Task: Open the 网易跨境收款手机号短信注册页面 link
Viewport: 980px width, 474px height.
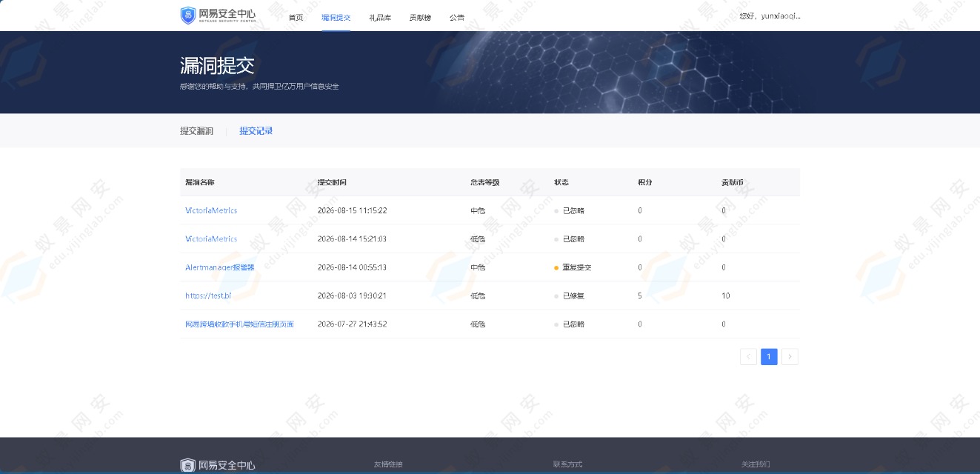Action: tap(239, 324)
